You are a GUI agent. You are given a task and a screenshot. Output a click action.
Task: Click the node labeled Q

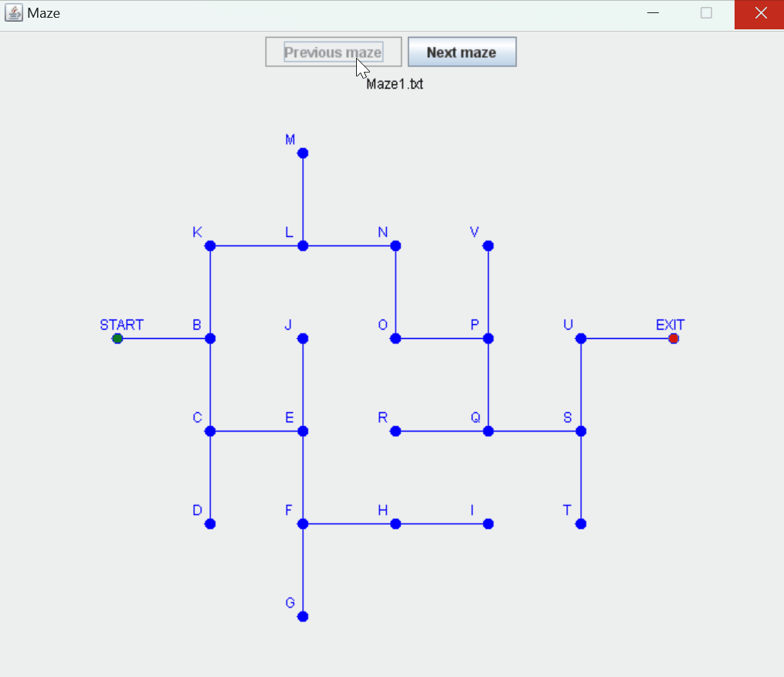pos(488,431)
